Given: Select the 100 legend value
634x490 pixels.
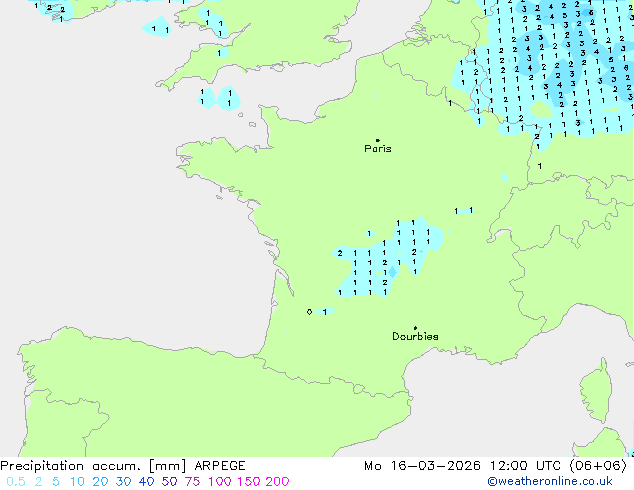Looking at the screenshot, I should coord(219,482).
